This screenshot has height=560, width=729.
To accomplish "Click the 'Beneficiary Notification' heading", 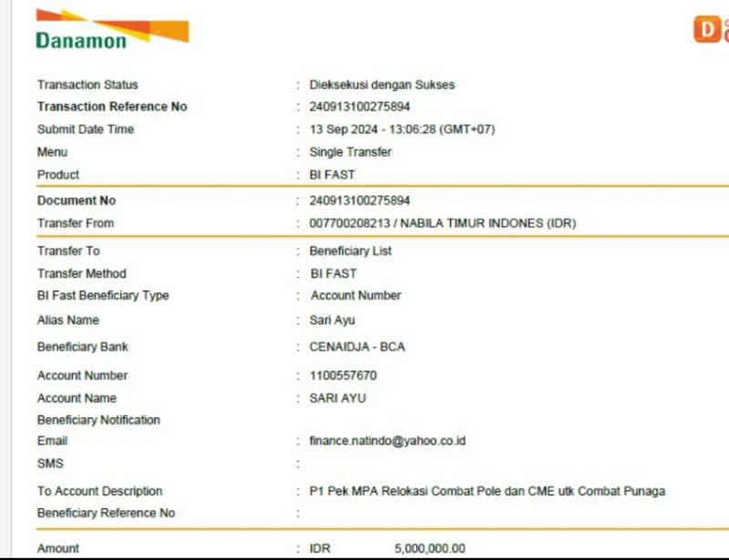I will pos(98,420).
